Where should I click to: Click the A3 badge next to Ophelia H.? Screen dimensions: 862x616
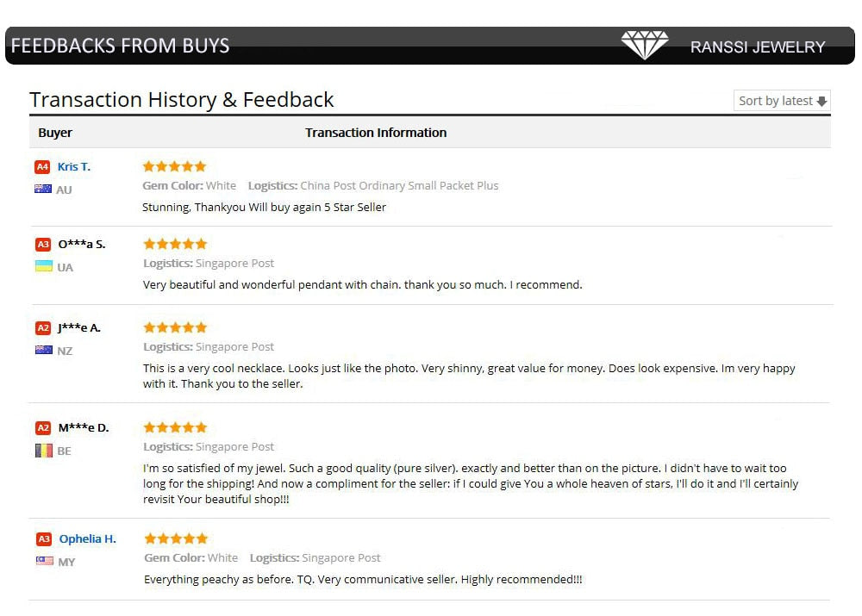(43, 539)
